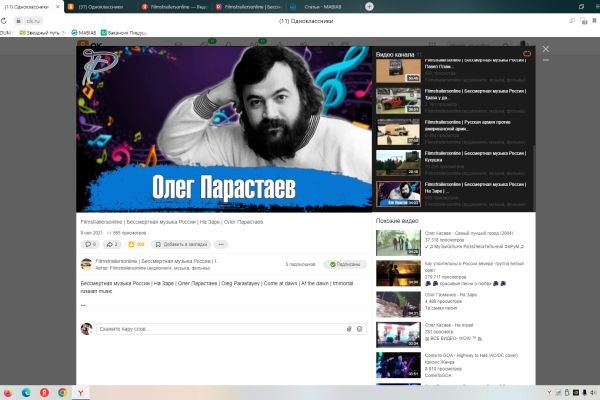Click your avatar beside the comment field
The image size is (600, 400).
click(x=86, y=329)
